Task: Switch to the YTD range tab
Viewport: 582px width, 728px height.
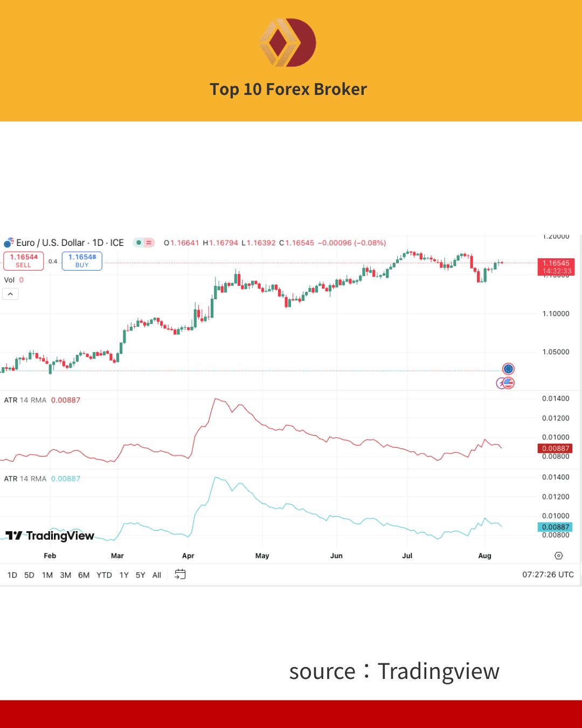Action: pyautogui.click(x=104, y=575)
